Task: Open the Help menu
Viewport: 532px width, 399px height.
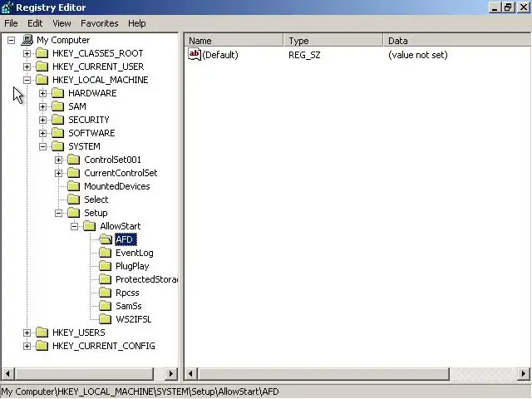Action: (136, 23)
